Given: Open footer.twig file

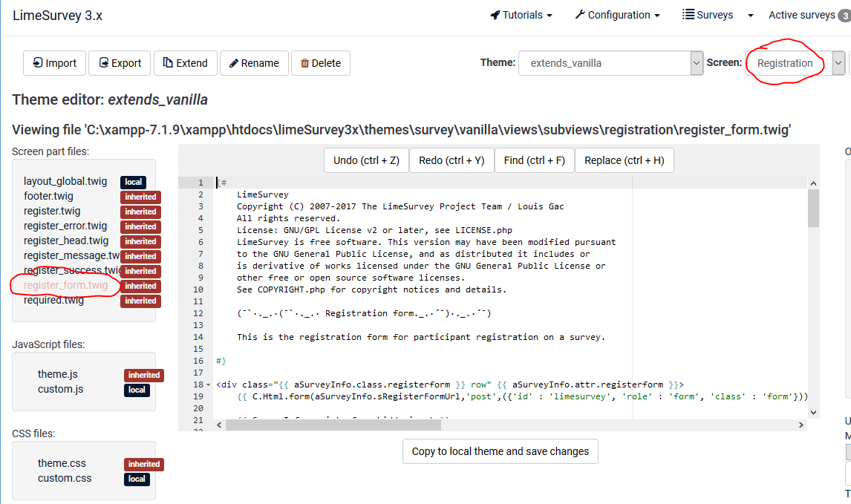Looking at the screenshot, I should 48,196.
